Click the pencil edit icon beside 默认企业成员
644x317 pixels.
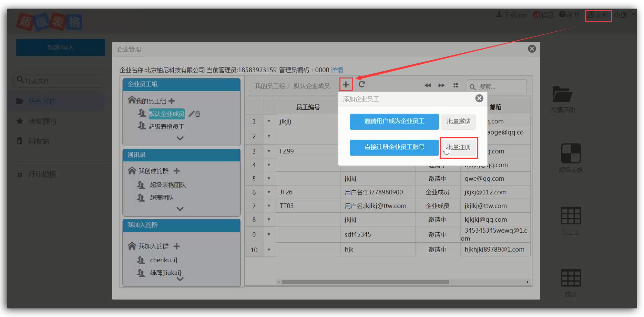(192, 113)
